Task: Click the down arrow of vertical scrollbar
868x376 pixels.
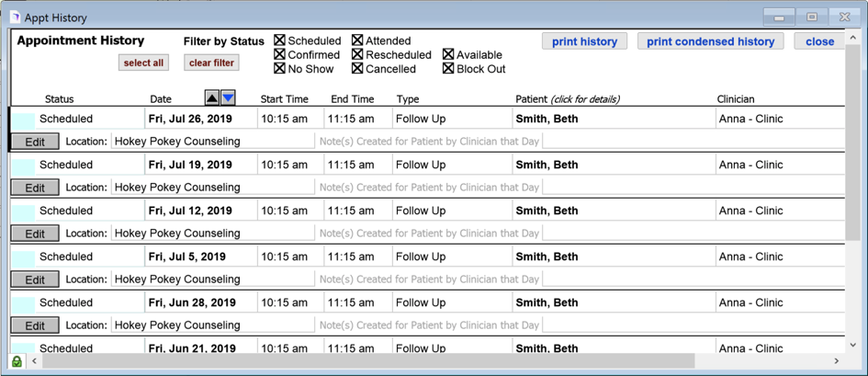Action: [853, 345]
